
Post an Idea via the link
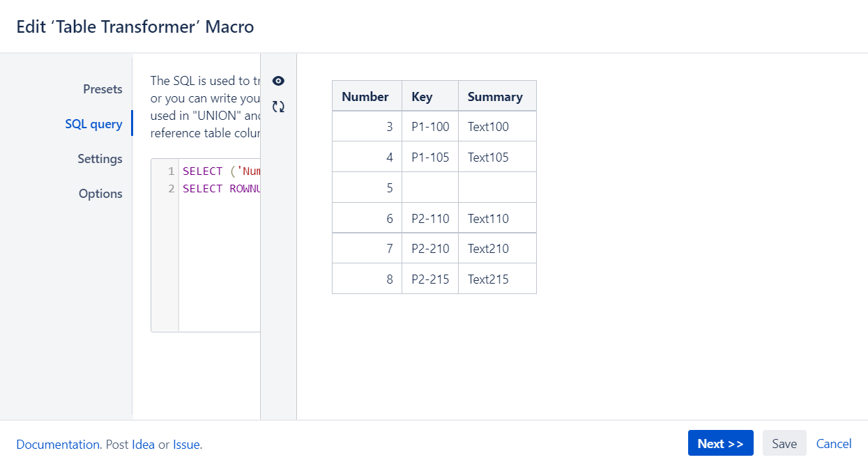coord(142,444)
